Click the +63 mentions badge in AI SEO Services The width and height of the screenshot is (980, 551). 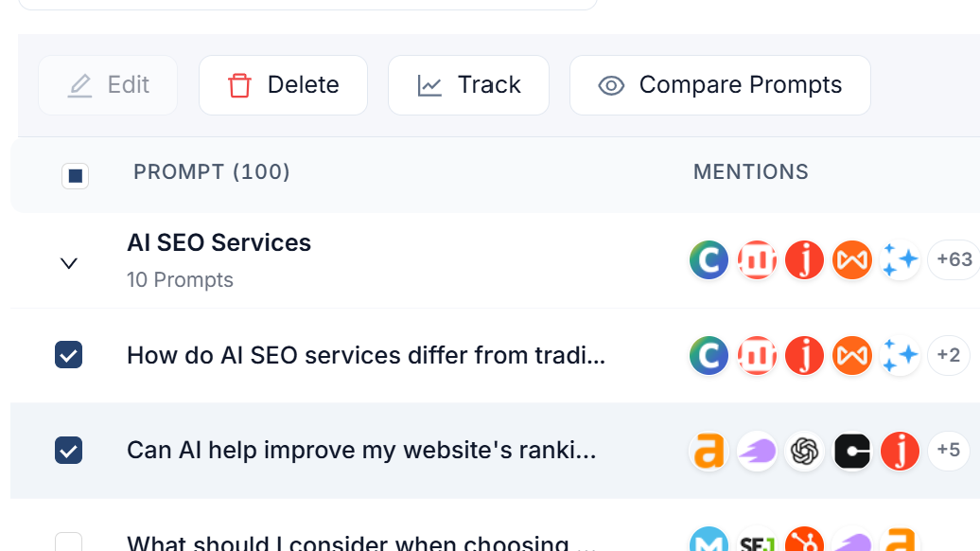pyautogui.click(x=954, y=259)
